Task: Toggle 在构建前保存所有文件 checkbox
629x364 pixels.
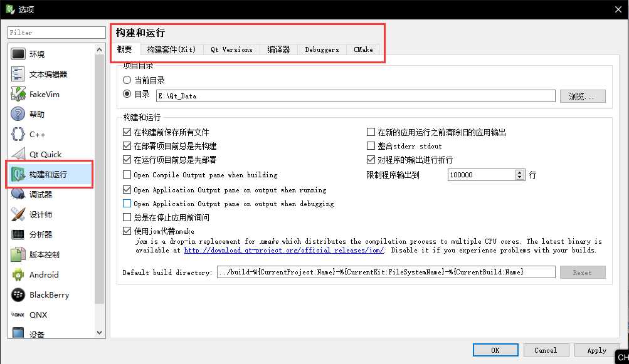Action: click(x=127, y=132)
